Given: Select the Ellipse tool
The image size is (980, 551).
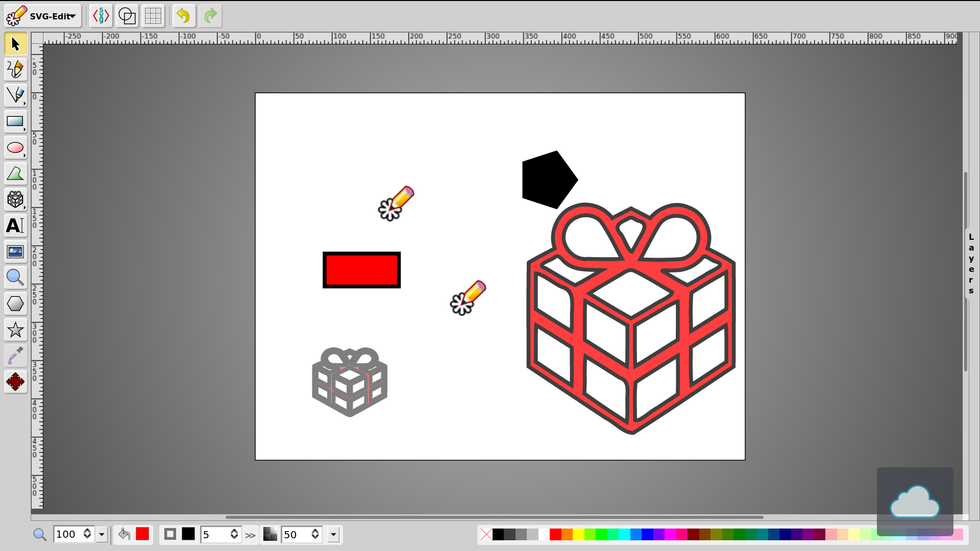Looking at the screenshot, I should [x=15, y=148].
